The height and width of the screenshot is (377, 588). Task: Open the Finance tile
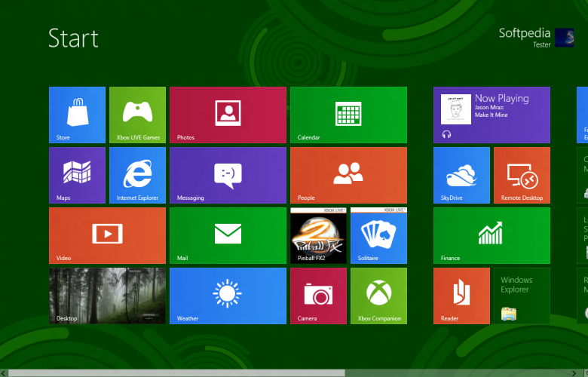point(492,235)
